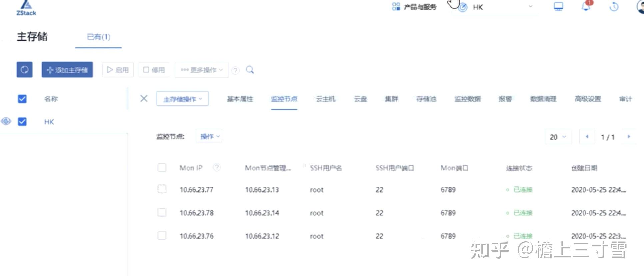Click management IP 10.66.23.13

(x=262, y=190)
